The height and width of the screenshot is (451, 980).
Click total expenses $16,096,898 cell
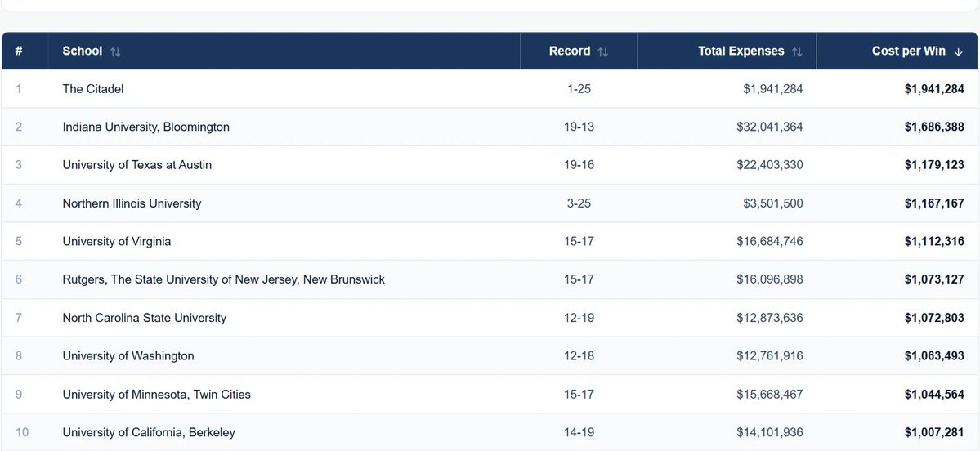pyautogui.click(x=769, y=279)
